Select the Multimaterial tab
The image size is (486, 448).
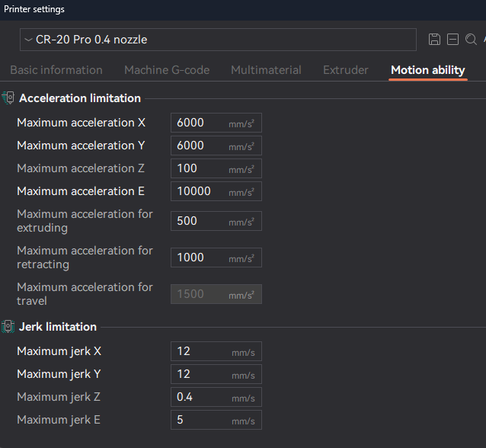pos(266,70)
